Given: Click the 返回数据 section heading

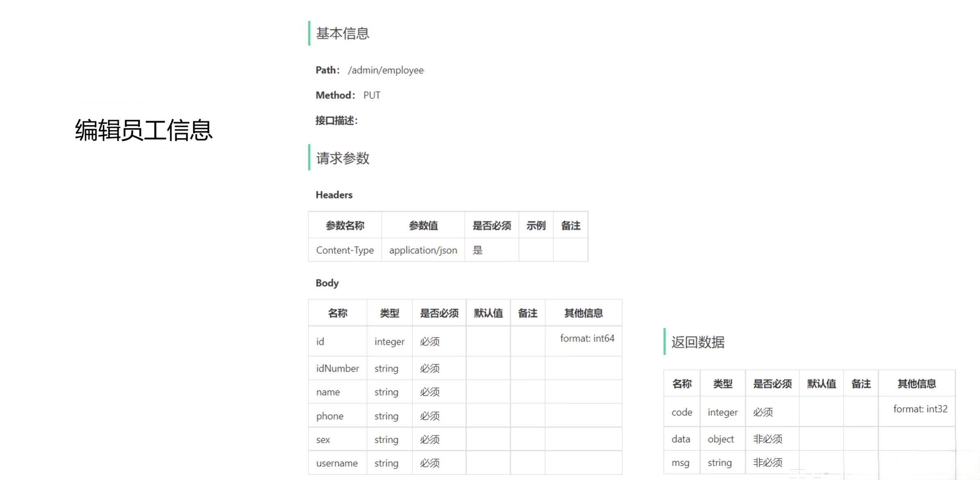Looking at the screenshot, I should coord(698,342).
